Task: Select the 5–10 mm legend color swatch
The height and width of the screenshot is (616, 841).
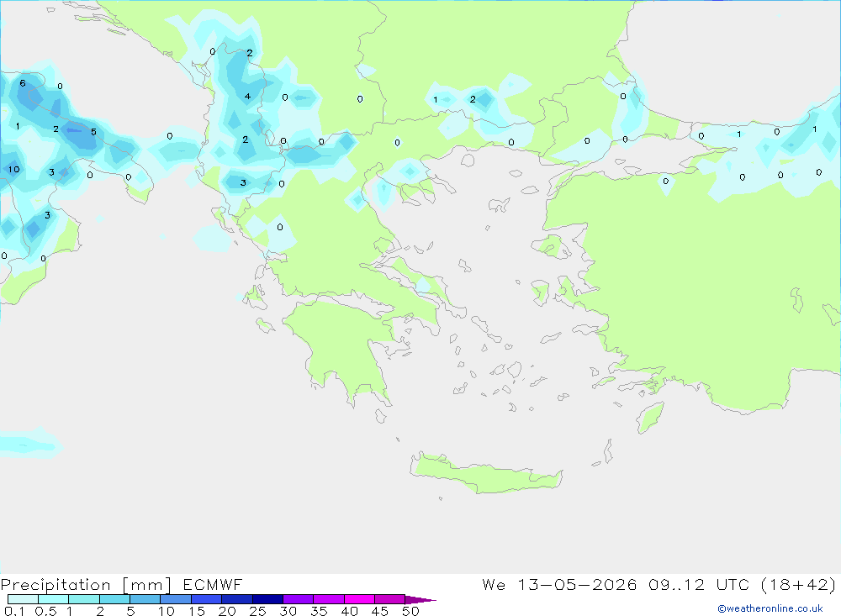Action: coord(145,599)
